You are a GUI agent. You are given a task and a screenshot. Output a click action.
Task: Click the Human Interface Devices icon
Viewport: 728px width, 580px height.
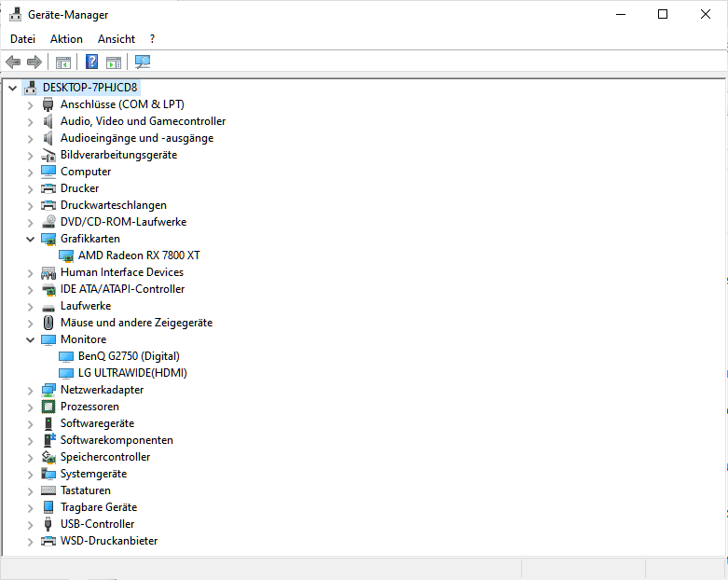(48, 272)
